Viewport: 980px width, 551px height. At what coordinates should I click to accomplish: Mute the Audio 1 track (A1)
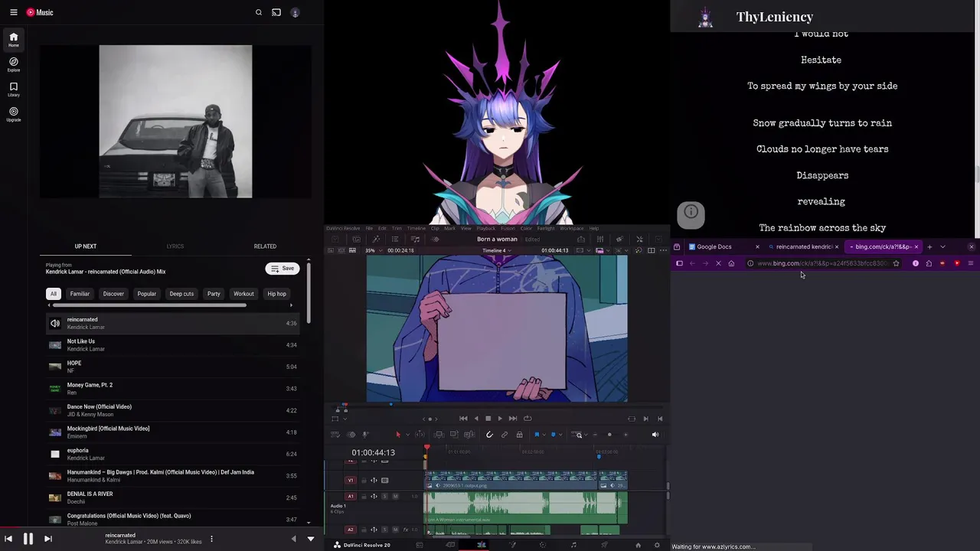click(395, 496)
